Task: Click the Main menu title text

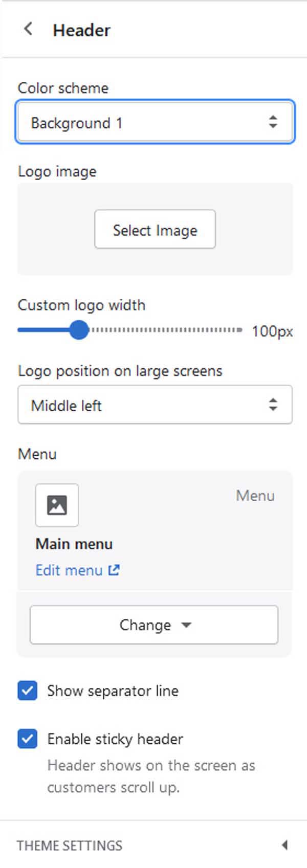Action: [74, 544]
